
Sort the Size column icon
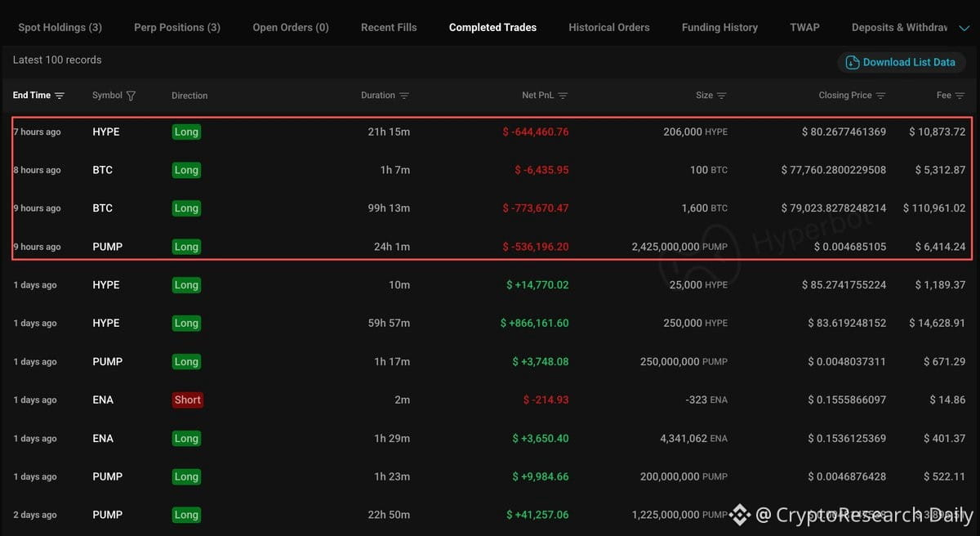coord(723,96)
